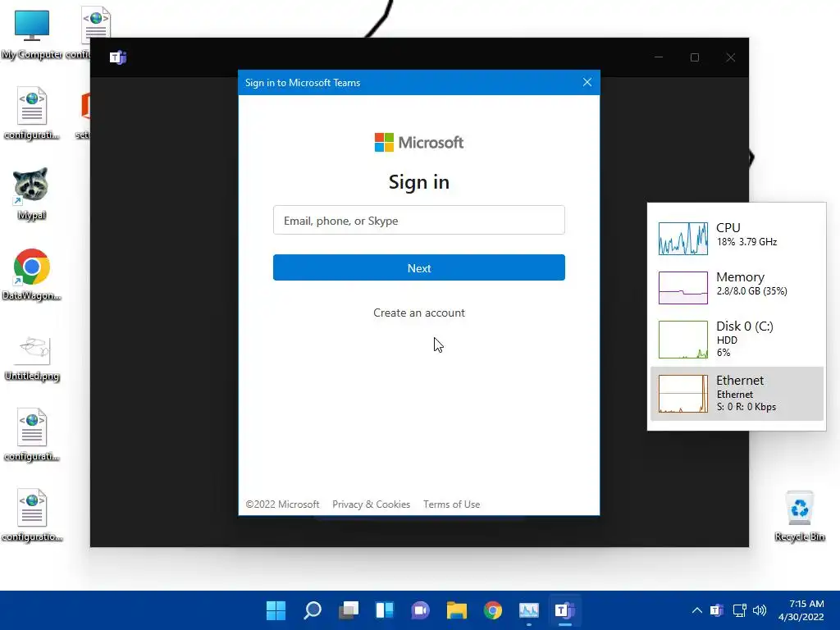Click the Email, phone, or Skype field
Screen dimensions: 840x630
point(418,220)
